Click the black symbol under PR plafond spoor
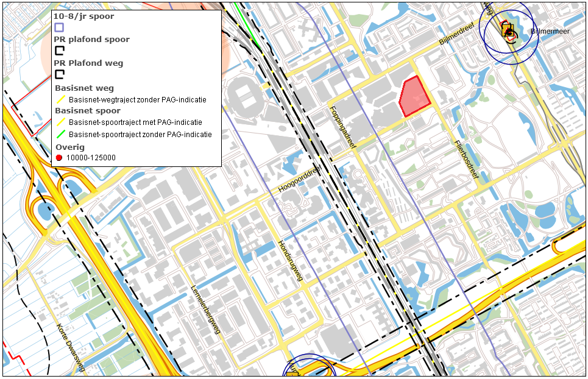588x379 pixels. click(x=59, y=51)
